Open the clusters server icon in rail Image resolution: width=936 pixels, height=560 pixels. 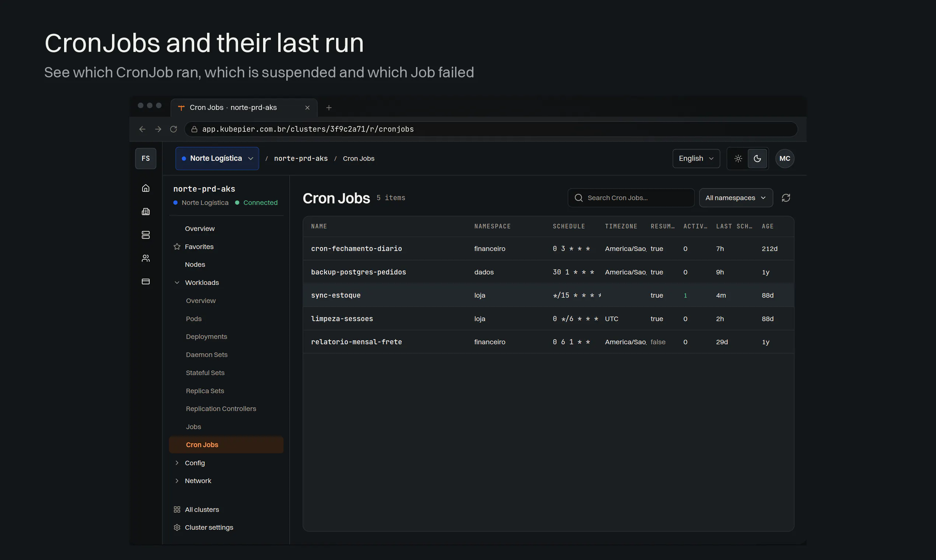tap(146, 235)
